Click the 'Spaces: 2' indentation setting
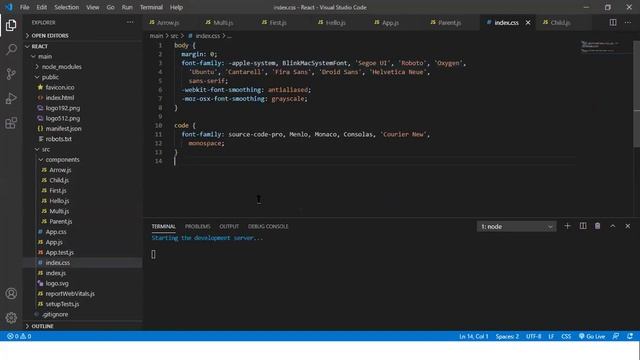640x360 pixels. pos(507,336)
